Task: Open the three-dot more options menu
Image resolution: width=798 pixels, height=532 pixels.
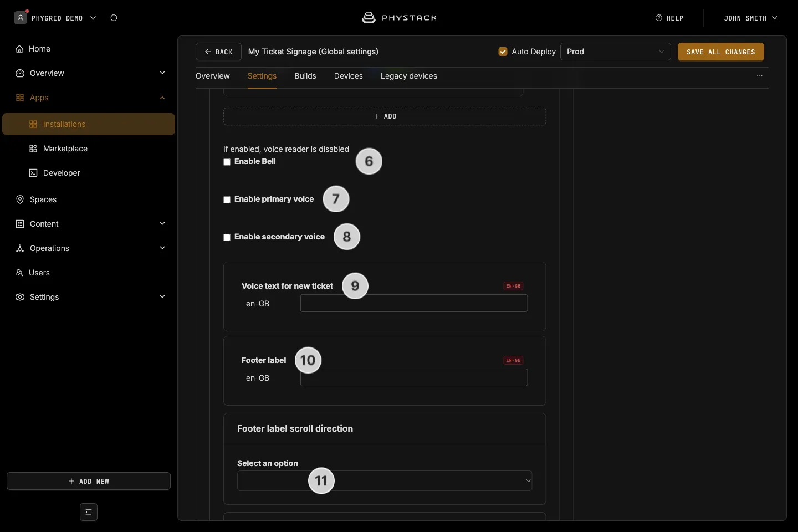Action: point(760,76)
